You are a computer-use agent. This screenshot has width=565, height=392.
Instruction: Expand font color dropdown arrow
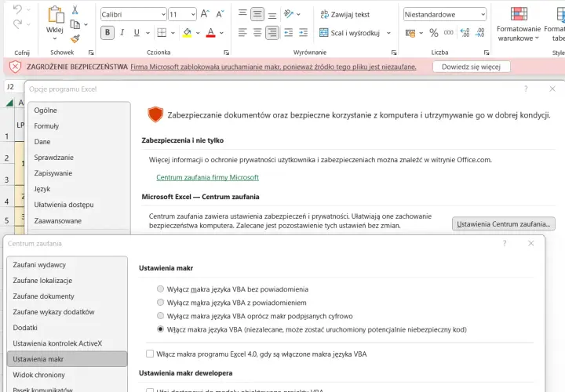pyautogui.click(x=221, y=33)
